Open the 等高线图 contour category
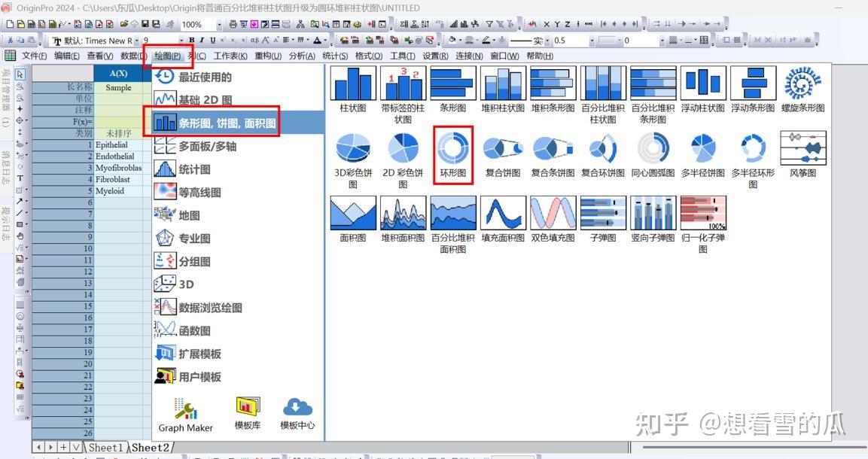 coord(237,193)
